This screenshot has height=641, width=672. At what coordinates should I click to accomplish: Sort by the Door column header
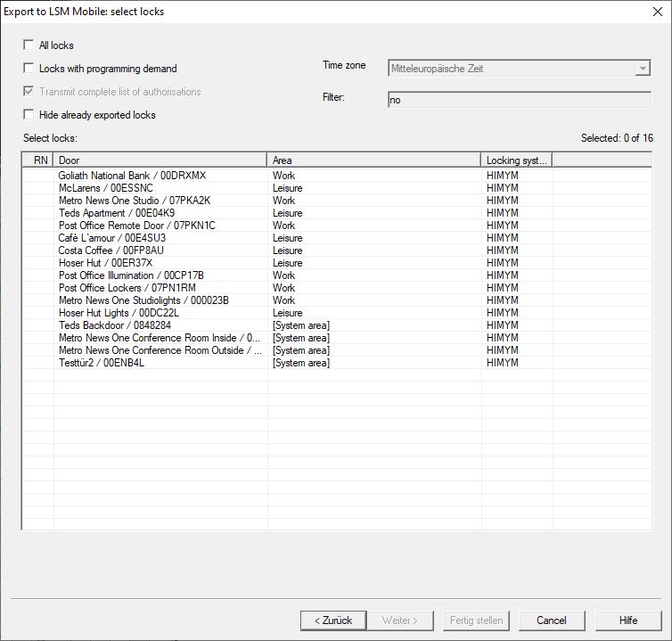tap(160, 160)
